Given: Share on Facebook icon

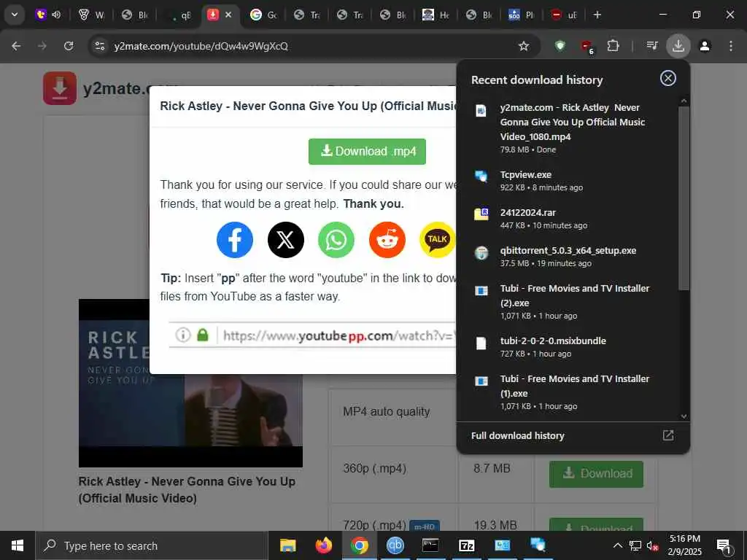Looking at the screenshot, I should 235,239.
